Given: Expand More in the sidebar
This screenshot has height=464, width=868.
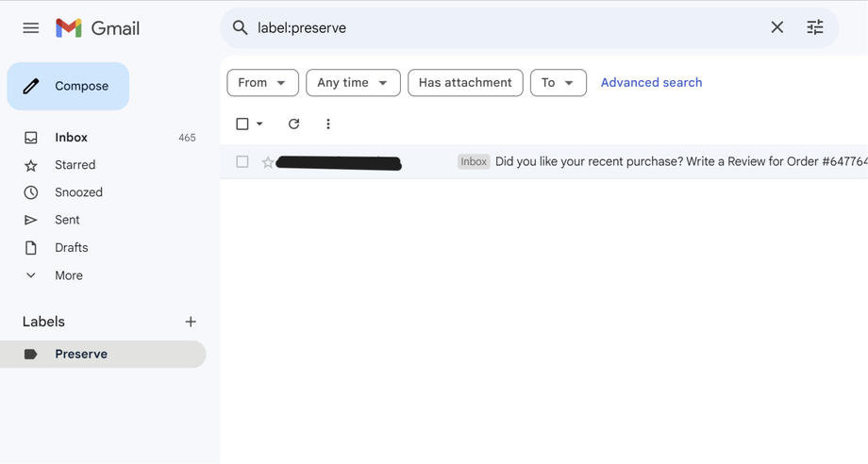Looking at the screenshot, I should [x=68, y=275].
